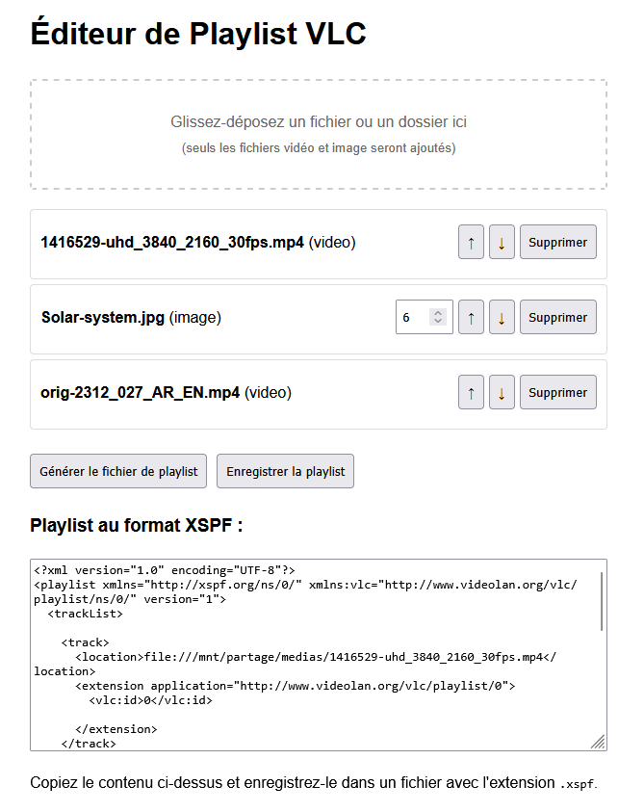Click the XSPF text area scrollbar

tap(602, 602)
